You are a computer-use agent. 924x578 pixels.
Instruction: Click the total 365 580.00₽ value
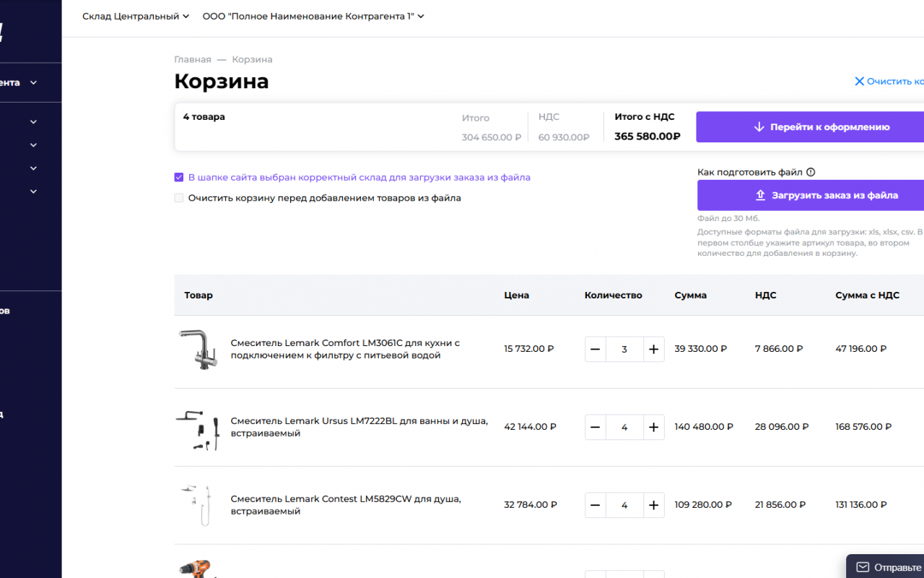point(648,136)
